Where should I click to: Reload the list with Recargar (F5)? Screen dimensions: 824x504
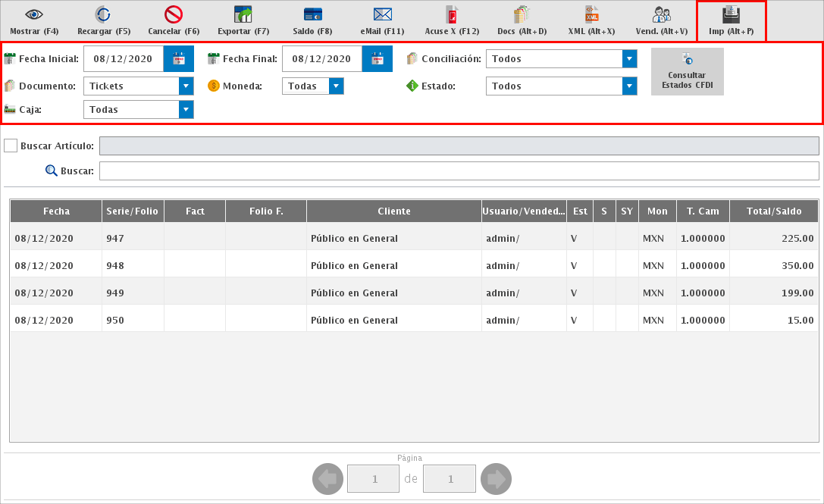click(x=104, y=15)
